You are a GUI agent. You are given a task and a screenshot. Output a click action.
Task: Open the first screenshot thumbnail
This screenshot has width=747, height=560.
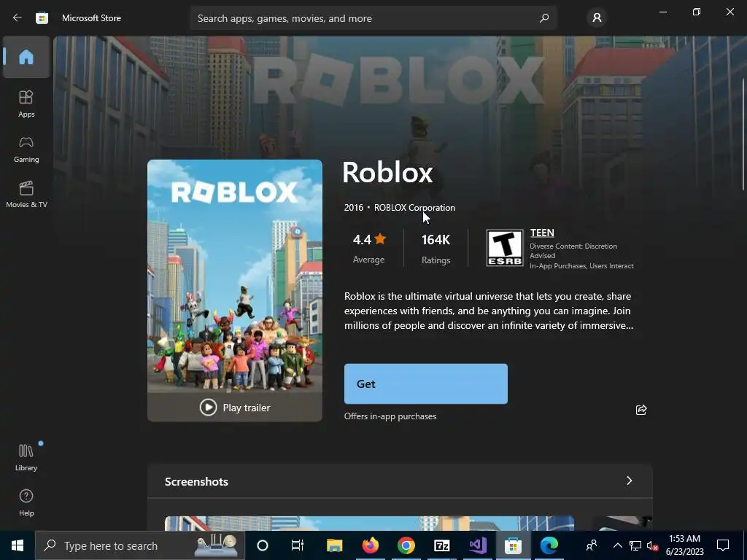369,524
